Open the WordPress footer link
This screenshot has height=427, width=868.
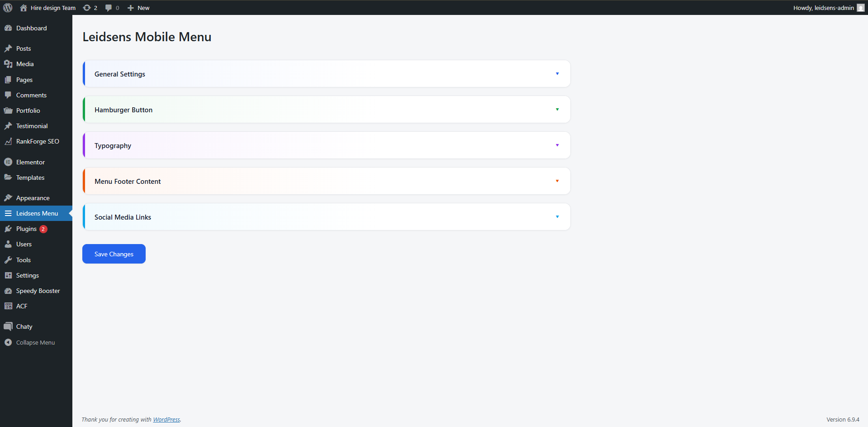(x=166, y=419)
